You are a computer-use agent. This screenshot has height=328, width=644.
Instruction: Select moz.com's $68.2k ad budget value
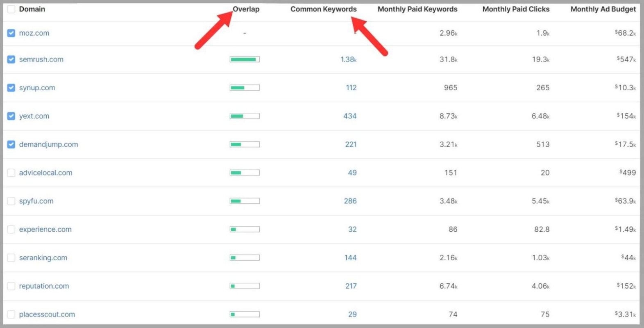click(625, 33)
